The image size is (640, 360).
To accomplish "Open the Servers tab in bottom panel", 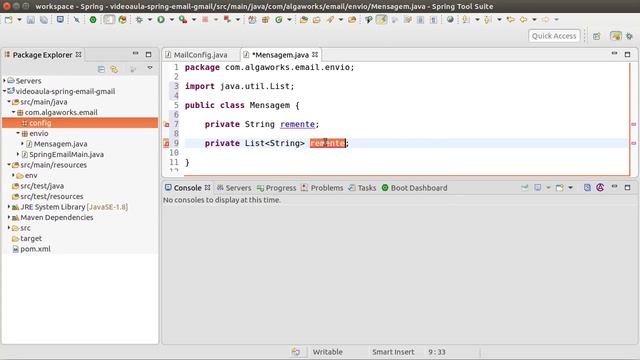I will click(x=234, y=188).
